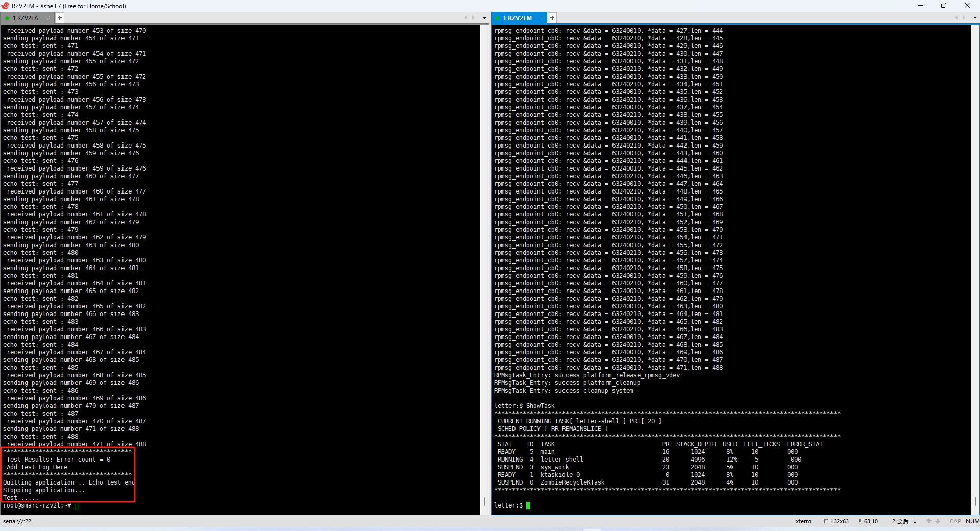Viewport: 980px width, 531px height.
Task: Click the NUM indicator in status bar
Action: pyautogui.click(x=972, y=521)
